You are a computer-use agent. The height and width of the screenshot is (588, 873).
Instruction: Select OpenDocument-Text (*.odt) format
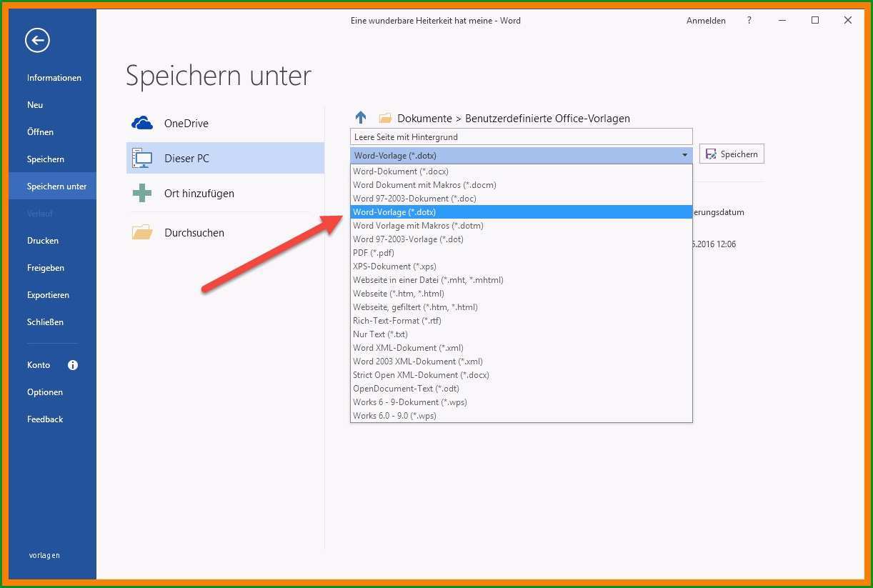tap(522, 389)
